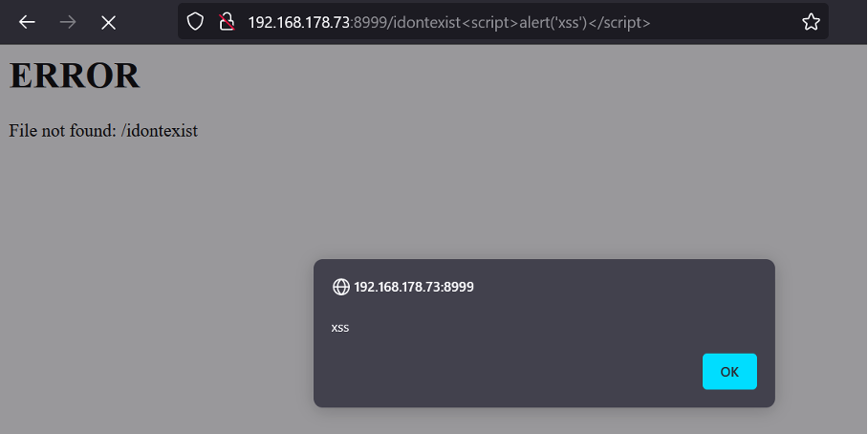The image size is (868, 434).
Task: Click the "xss" message in the alert
Action: coord(340,328)
